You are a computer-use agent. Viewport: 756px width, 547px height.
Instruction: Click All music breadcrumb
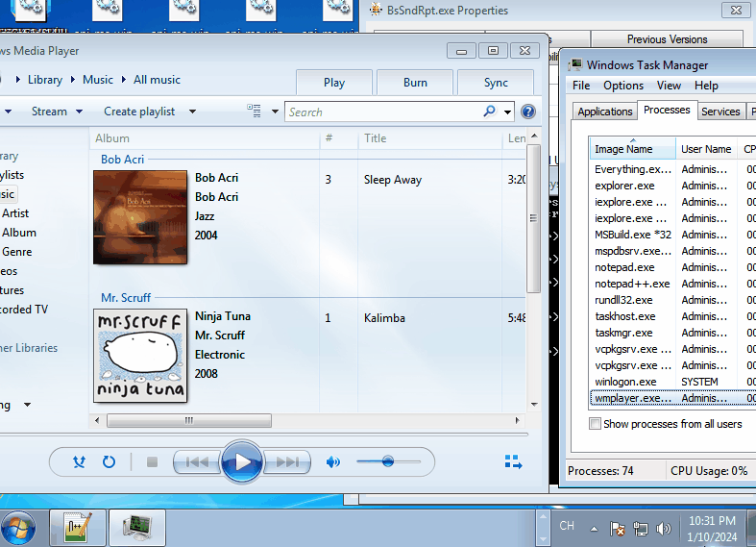click(157, 80)
